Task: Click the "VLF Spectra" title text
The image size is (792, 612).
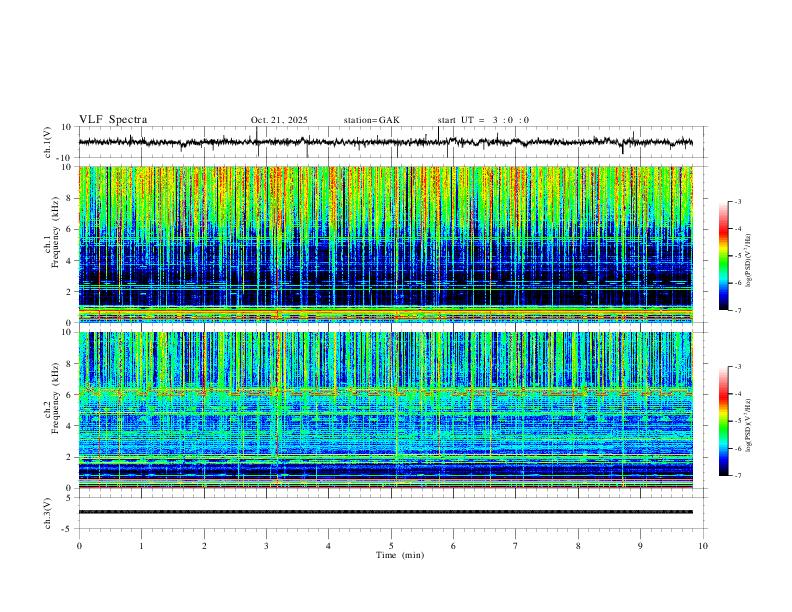Action: click(113, 120)
